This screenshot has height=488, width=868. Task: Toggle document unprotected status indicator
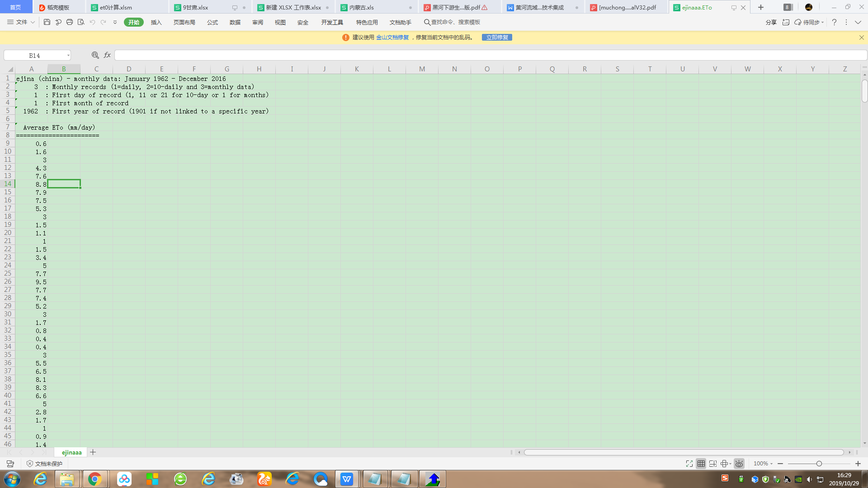44,464
